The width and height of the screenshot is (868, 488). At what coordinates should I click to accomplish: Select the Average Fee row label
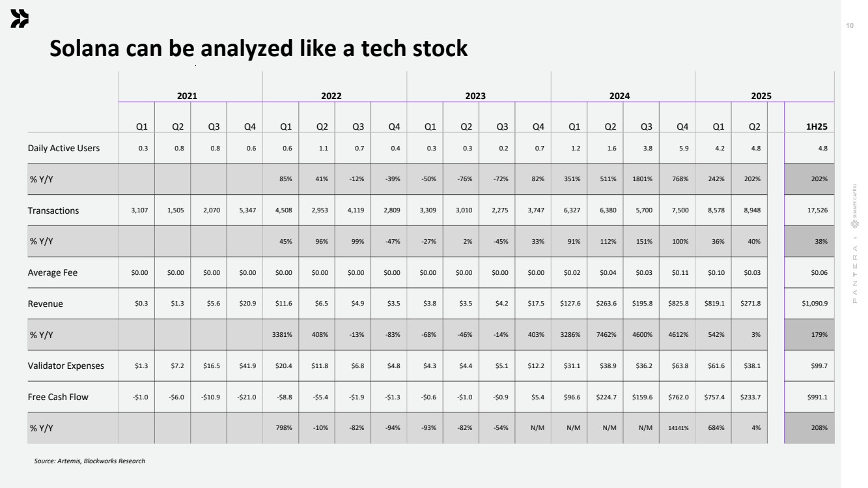tap(53, 272)
